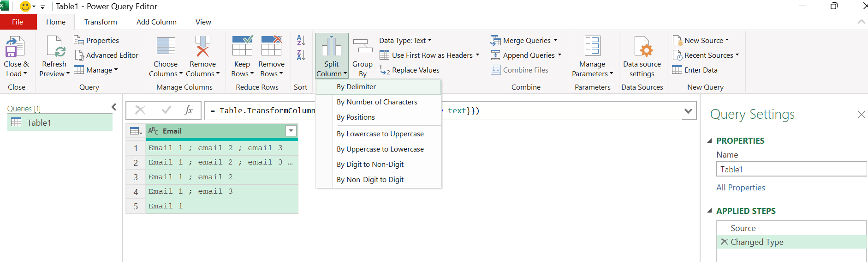This screenshot has height=262, width=868.
Task: Select the Changed Type applied step
Action: point(791,242)
